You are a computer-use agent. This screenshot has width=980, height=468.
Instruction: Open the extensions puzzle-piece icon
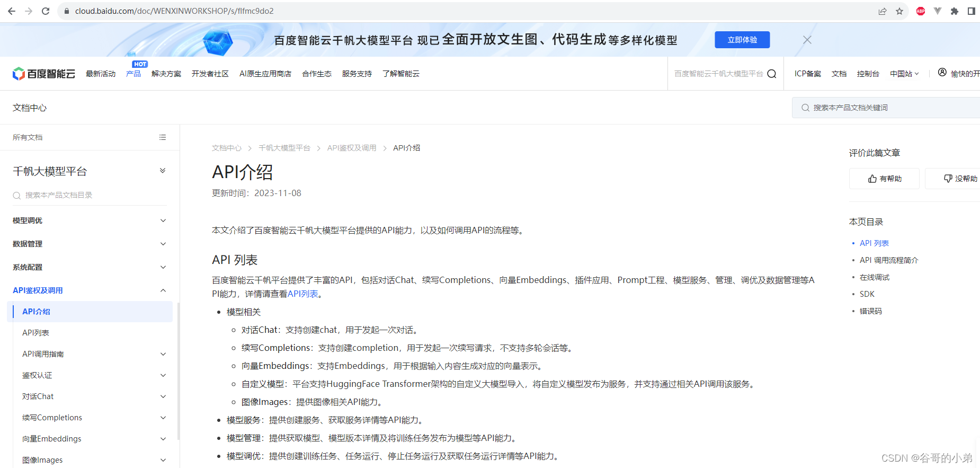coord(955,11)
